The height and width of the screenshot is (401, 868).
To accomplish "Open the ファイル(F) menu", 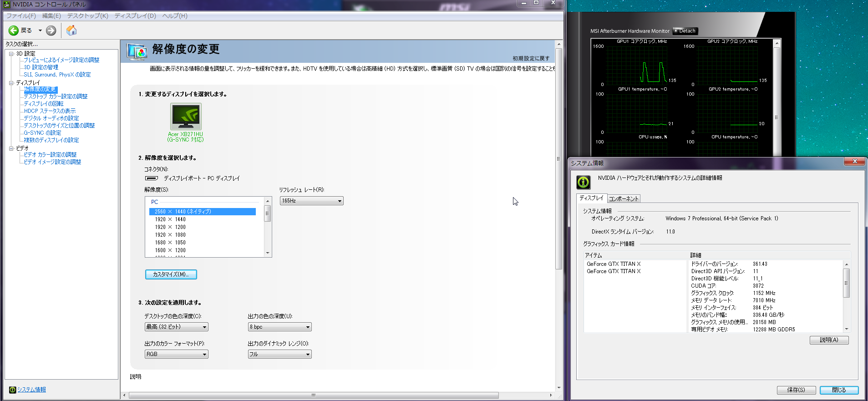I will click(21, 16).
